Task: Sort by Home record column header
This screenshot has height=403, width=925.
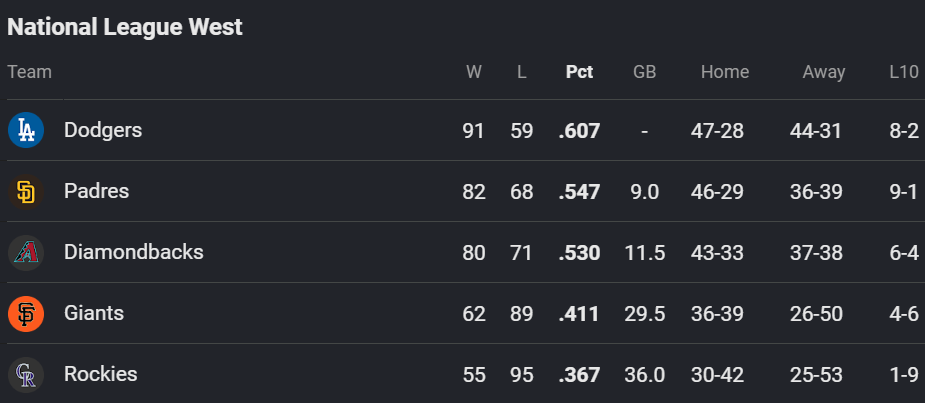Action: 724,72
